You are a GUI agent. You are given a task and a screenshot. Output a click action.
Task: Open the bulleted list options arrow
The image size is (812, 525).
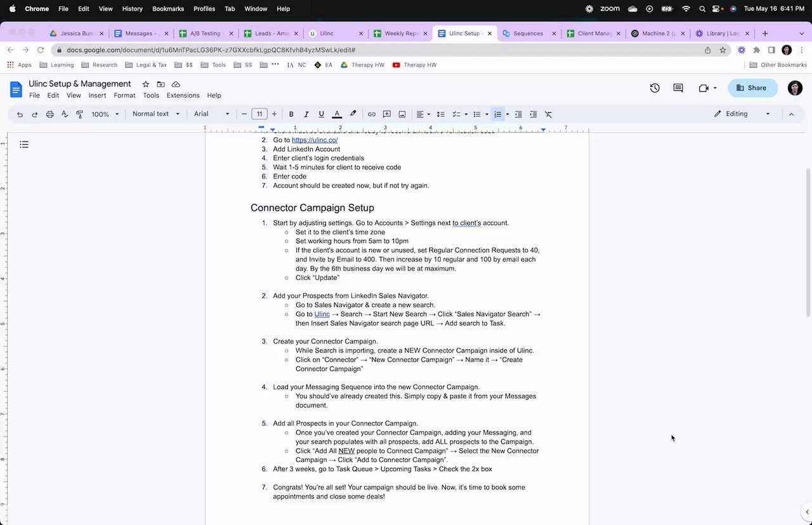(x=487, y=114)
